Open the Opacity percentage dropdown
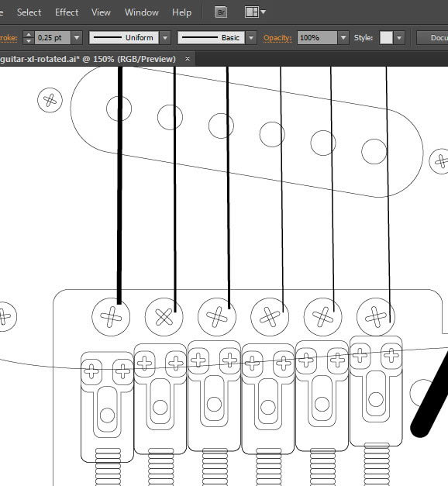Image resolution: width=448 pixels, height=486 pixels. click(x=343, y=38)
